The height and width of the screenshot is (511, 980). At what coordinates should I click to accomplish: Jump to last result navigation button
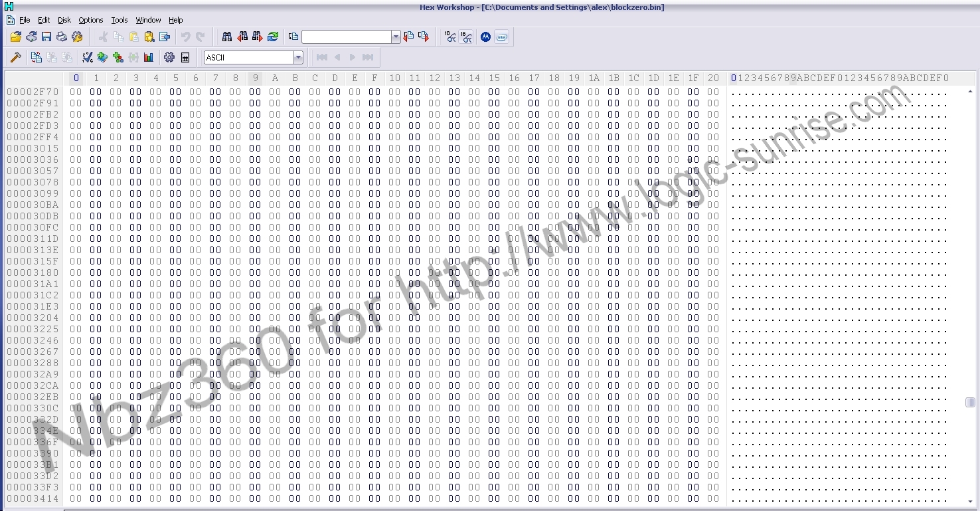(368, 57)
